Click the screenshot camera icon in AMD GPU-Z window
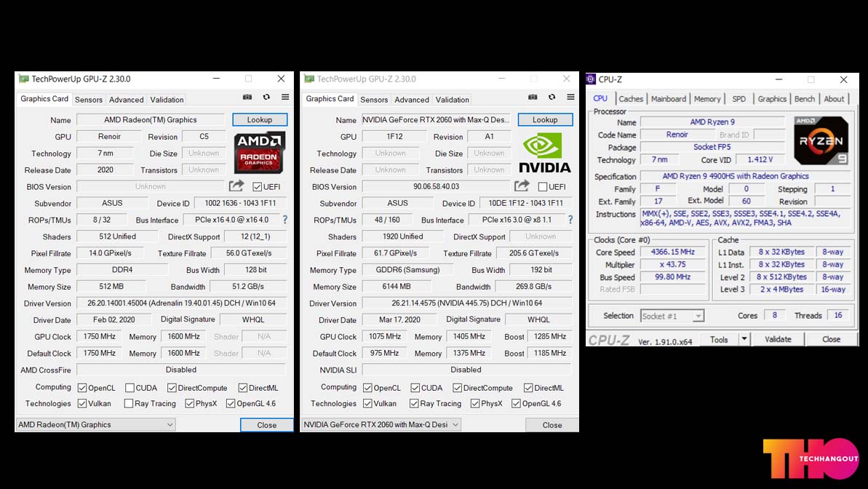868x489 pixels. click(247, 97)
